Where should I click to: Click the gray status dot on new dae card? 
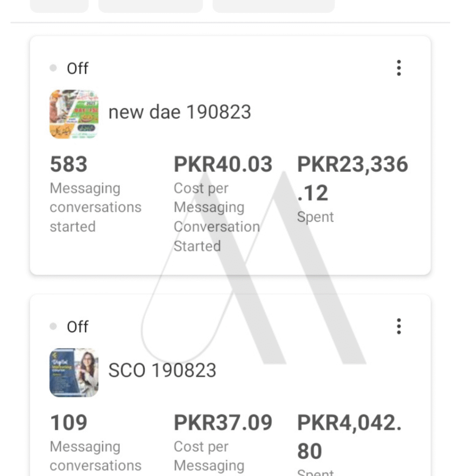pyautogui.click(x=53, y=68)
